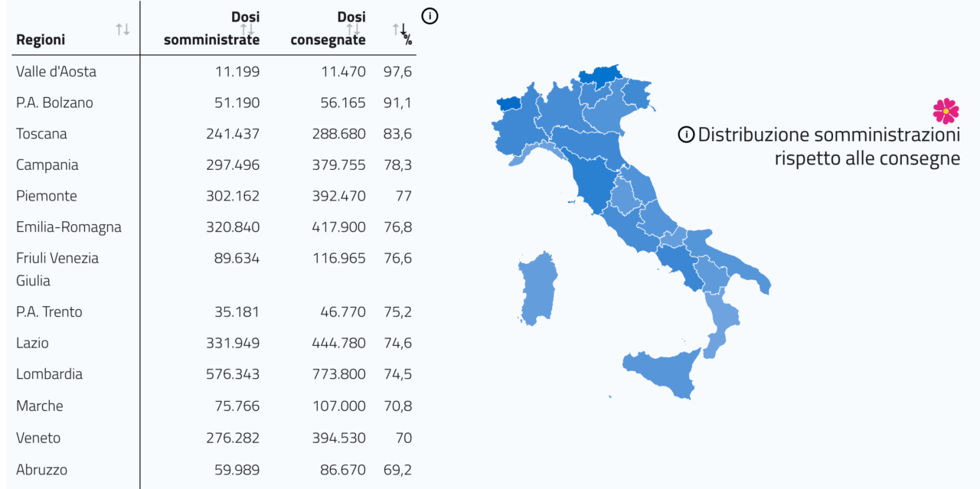
Task: Sort by percentage column arrows
Action: [x=400, y=29]
